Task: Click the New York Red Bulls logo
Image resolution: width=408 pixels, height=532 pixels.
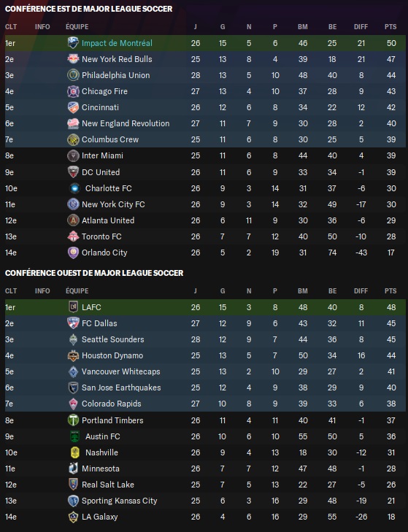Action: (x=73, y=59)
